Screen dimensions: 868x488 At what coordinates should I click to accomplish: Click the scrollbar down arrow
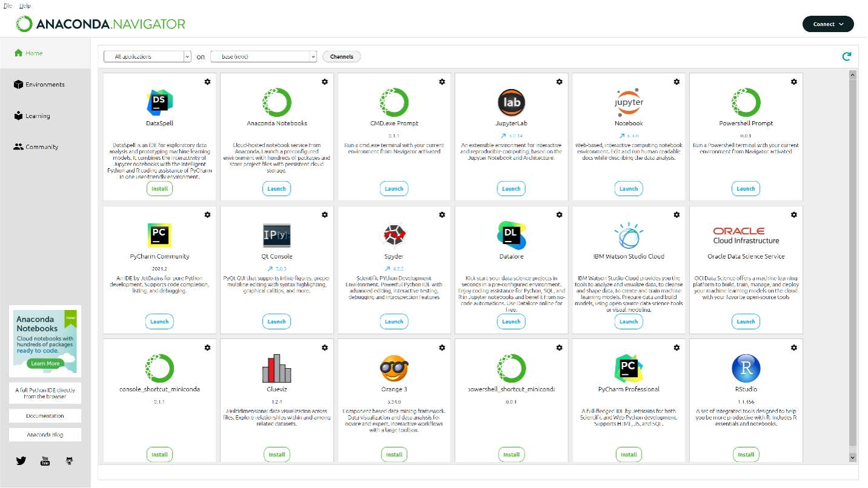[852, 458]
